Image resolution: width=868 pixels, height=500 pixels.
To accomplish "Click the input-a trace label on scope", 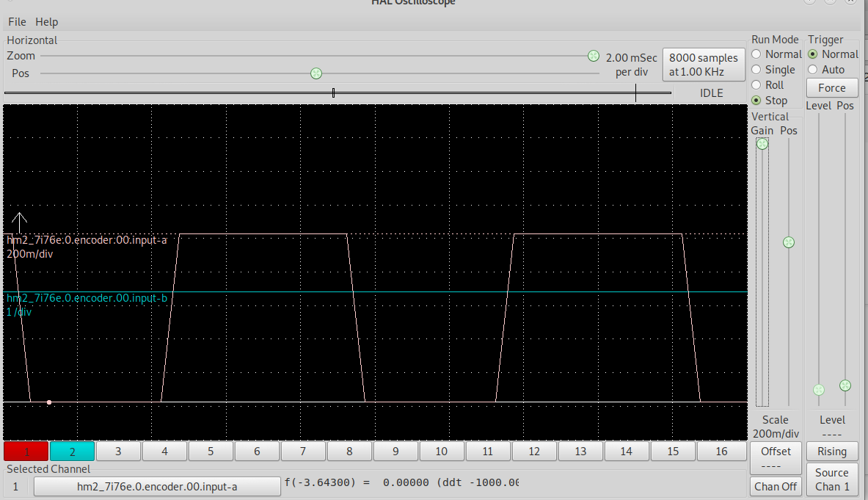I will click(87, 240).
